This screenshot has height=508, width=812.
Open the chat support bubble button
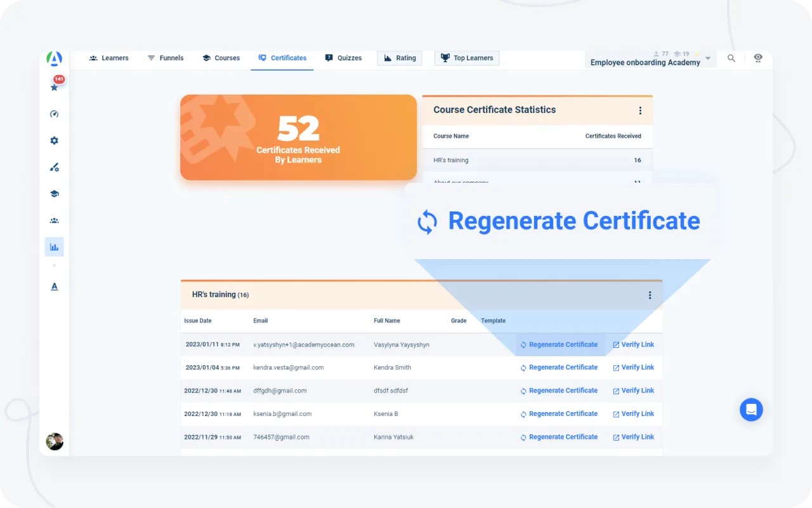pos(751,410)
